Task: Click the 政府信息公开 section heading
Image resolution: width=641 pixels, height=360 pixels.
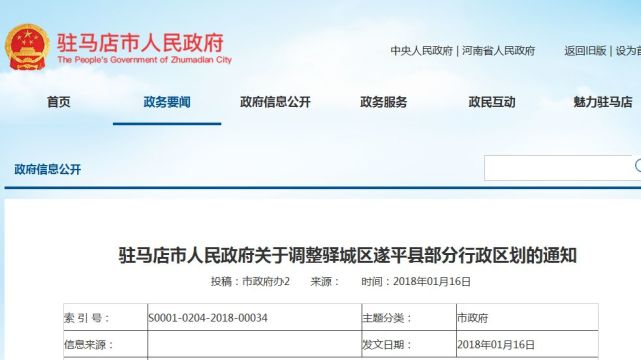Action: [x=47, y=170]
